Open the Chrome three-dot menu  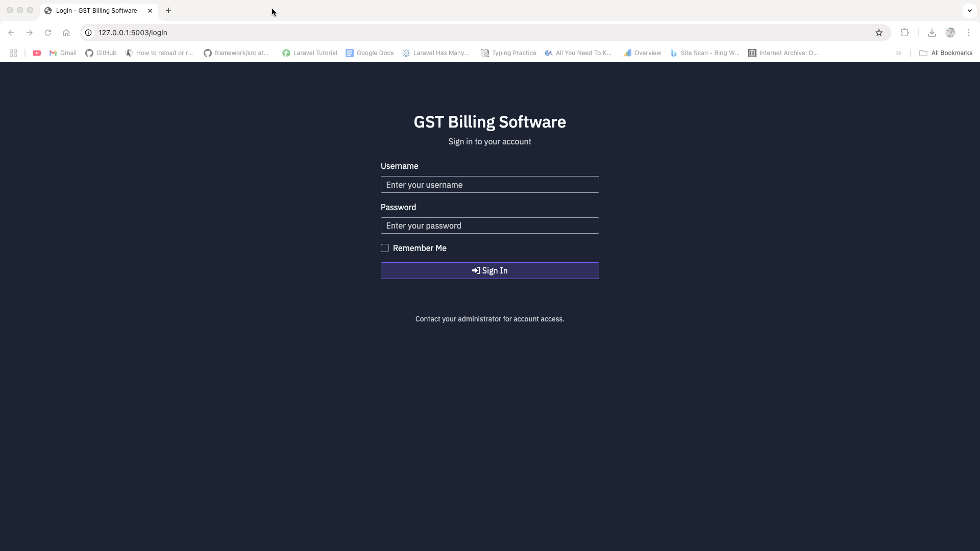[x=969, y=33]
